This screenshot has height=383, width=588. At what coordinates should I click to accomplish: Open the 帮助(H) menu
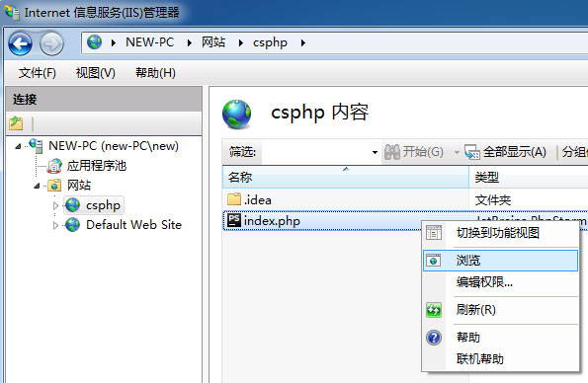[x=155, y=73]
